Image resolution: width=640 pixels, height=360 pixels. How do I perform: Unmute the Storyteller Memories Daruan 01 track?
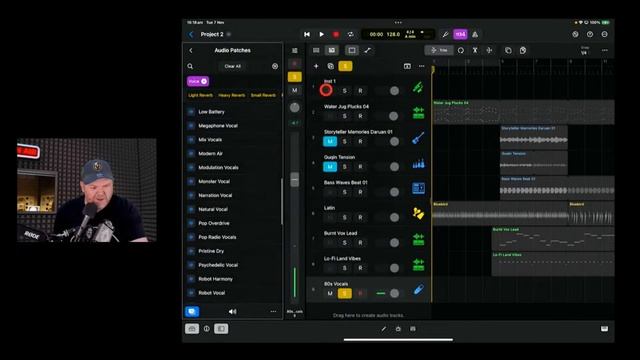330,141
